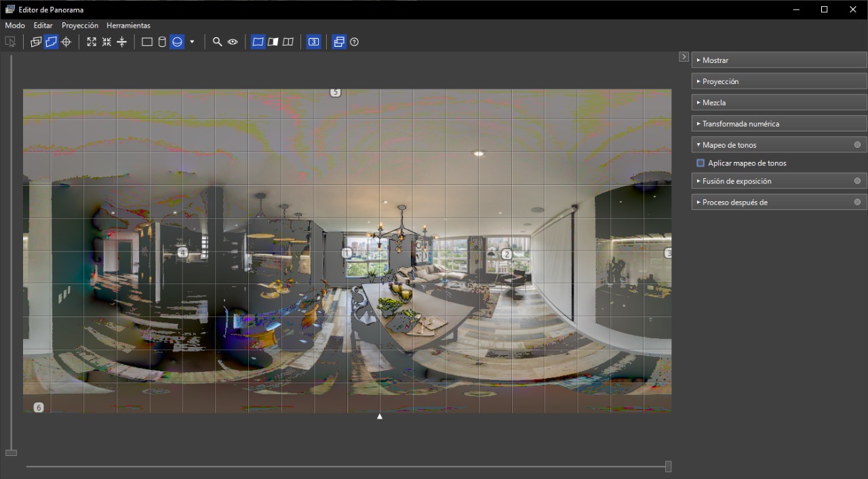This screenshot has width=868, height=479.
Task: Select the edit individual images mode icon
Action: coord(36,42)
